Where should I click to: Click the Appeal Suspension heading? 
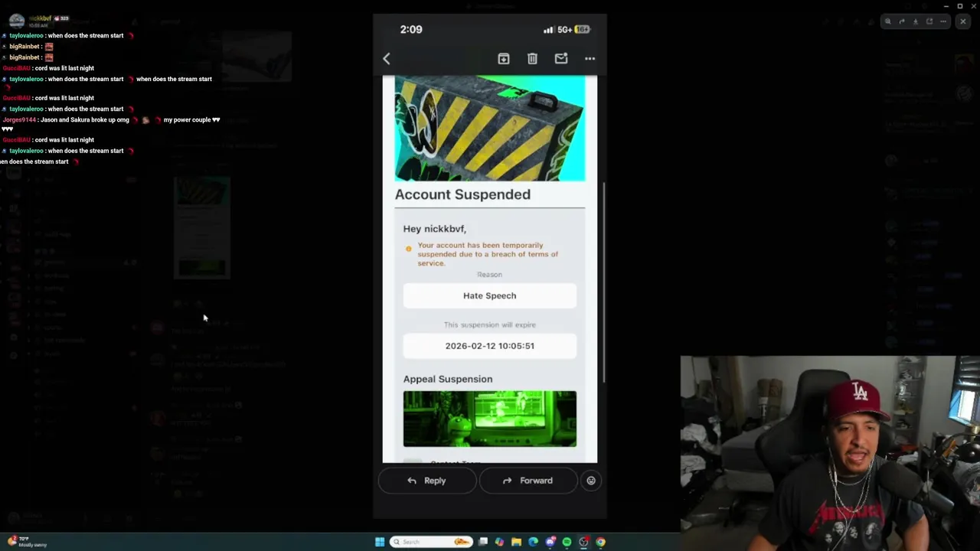tap(448, 379)
